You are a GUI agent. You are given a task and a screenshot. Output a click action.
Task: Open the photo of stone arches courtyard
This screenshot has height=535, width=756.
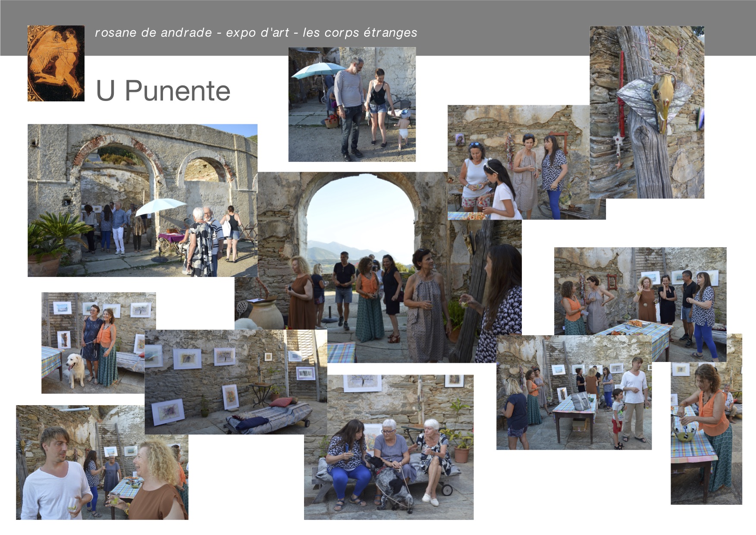tap(142, 200)
